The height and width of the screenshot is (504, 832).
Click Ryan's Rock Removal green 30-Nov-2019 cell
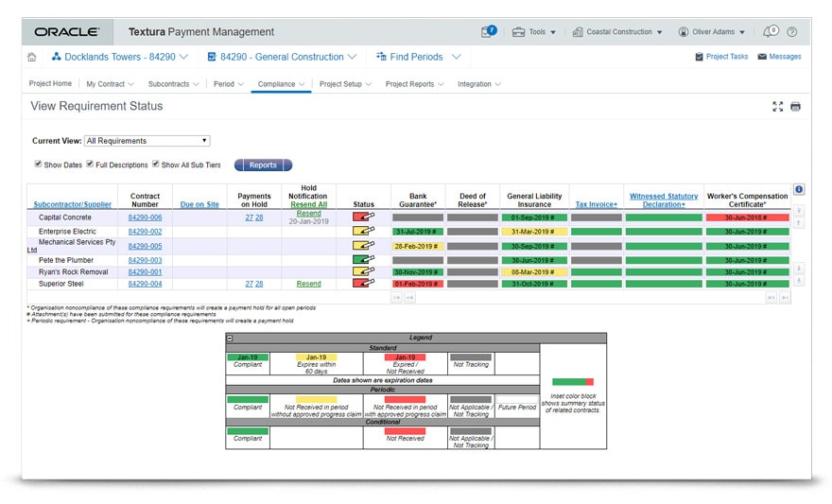click(x=418, y=271)
